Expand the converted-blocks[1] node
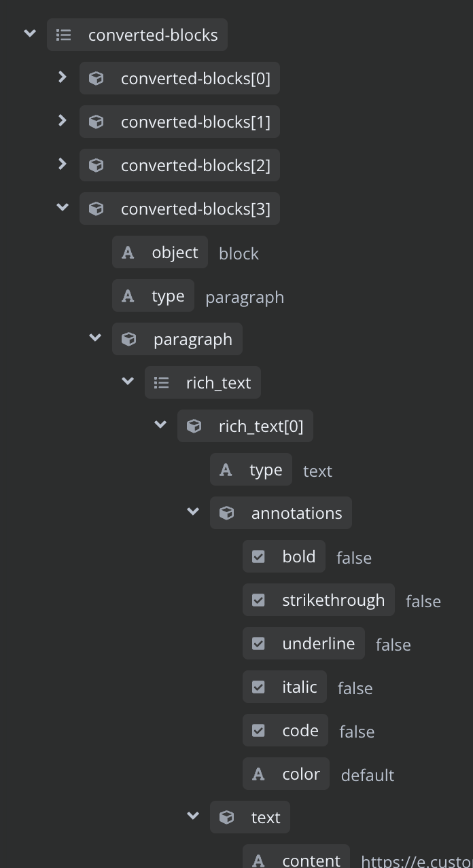Image resolution: width=473 pixels, height=868 pixels. 63,121
